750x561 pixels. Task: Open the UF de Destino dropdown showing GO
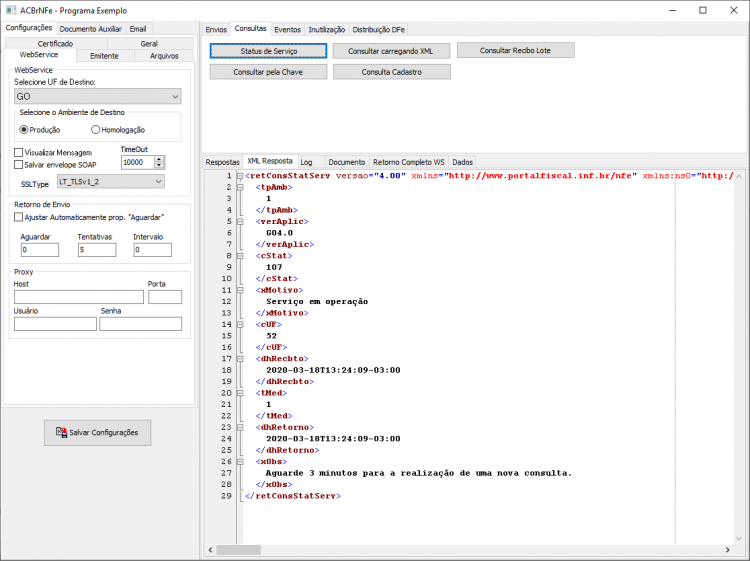98,96
